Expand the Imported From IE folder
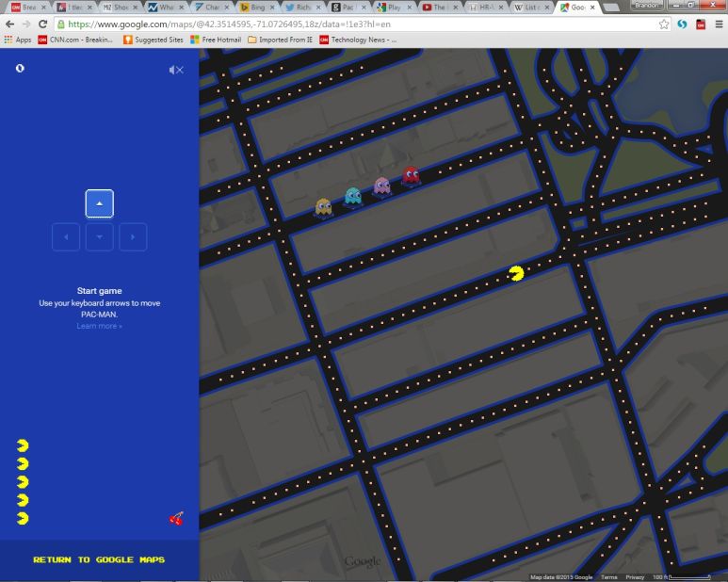Viewport: 728px width, 582px height. point(281,40)
